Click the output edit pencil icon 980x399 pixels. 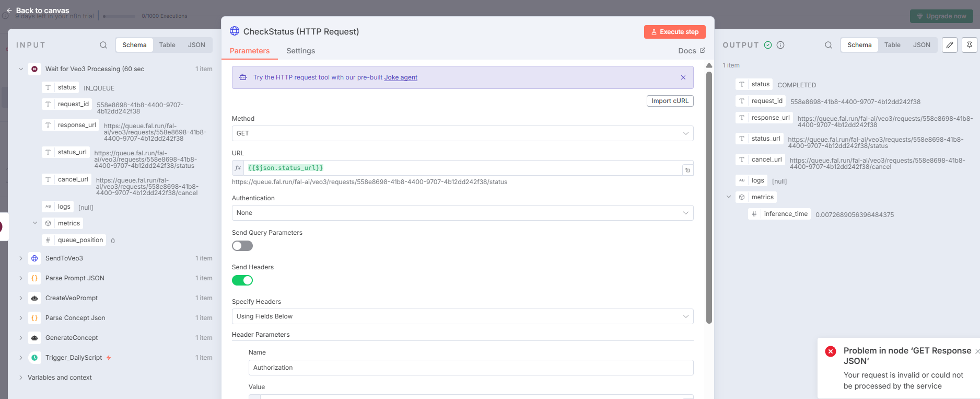click(950, 45)
